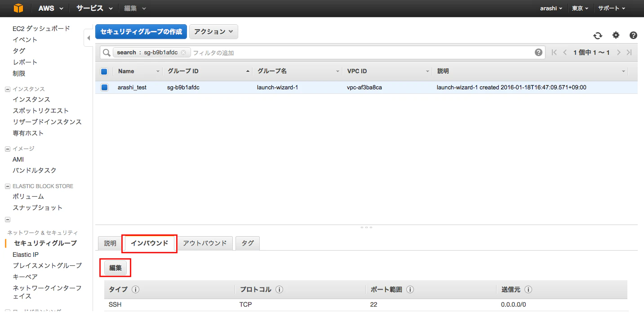Collapse the left navigation sidebar arrow
Screen dimensions: 644x313
click(88, 38)
